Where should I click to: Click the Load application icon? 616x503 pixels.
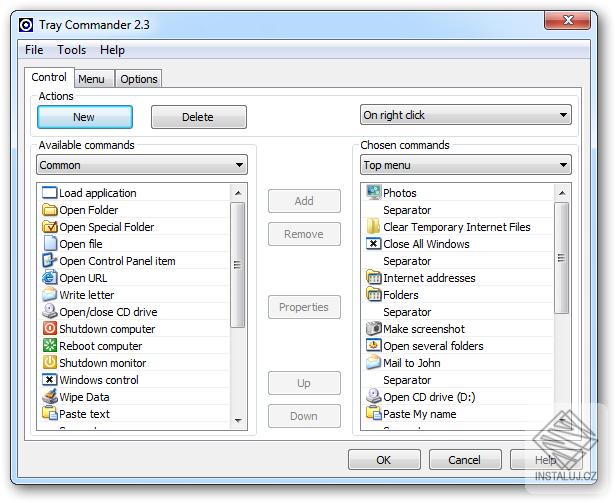point(50,193)
